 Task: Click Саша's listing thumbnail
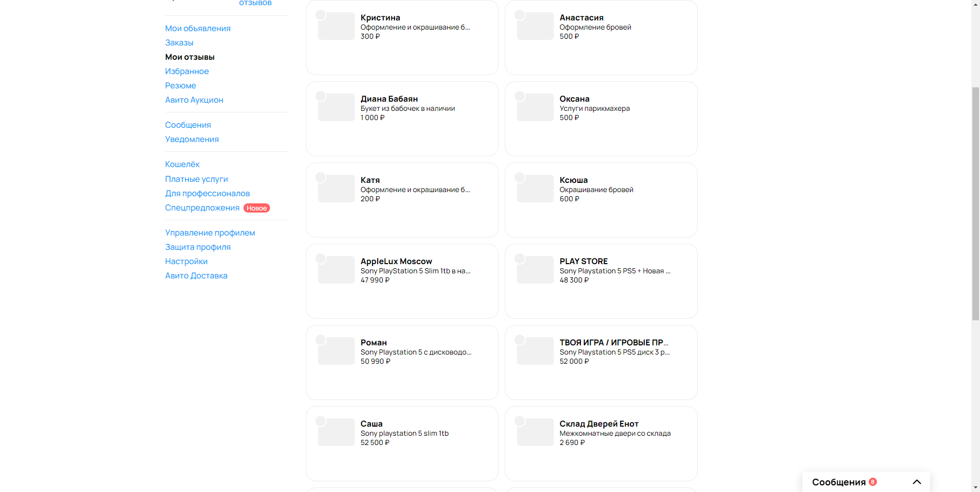click(x=336, y=432)
